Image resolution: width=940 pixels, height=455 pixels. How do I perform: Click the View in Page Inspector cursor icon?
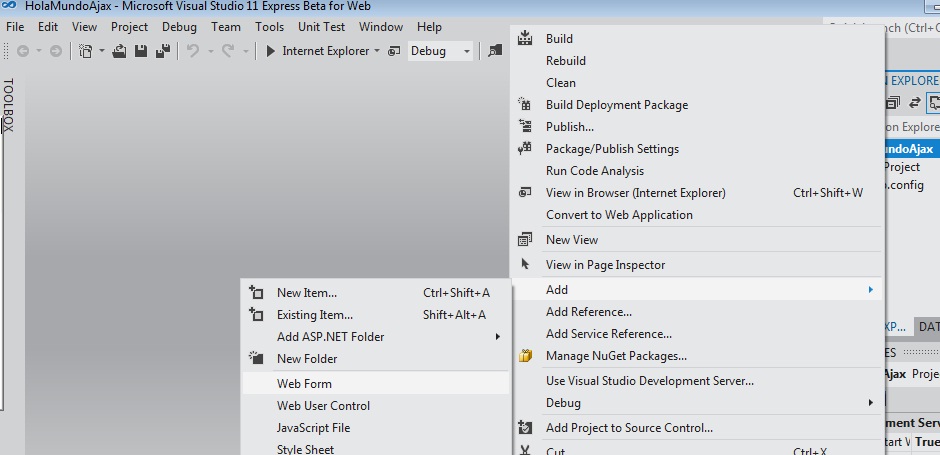click(x=525, y=264)
